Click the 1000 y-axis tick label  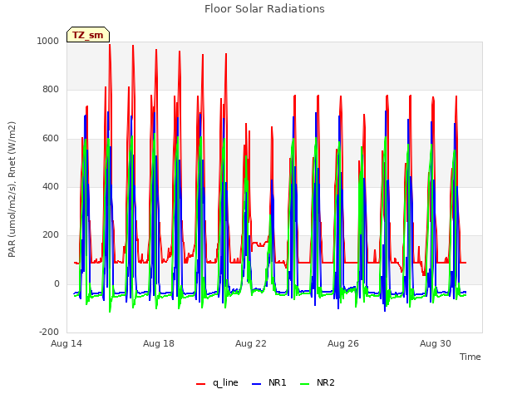tap(48, 41)
